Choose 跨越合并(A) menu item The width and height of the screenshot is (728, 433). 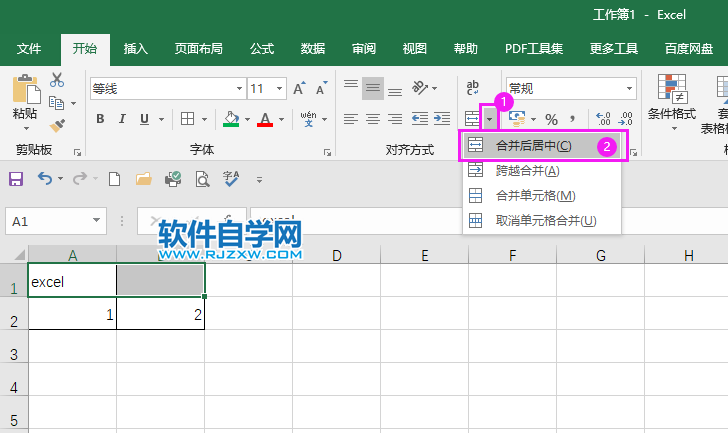tap(542, 171)
